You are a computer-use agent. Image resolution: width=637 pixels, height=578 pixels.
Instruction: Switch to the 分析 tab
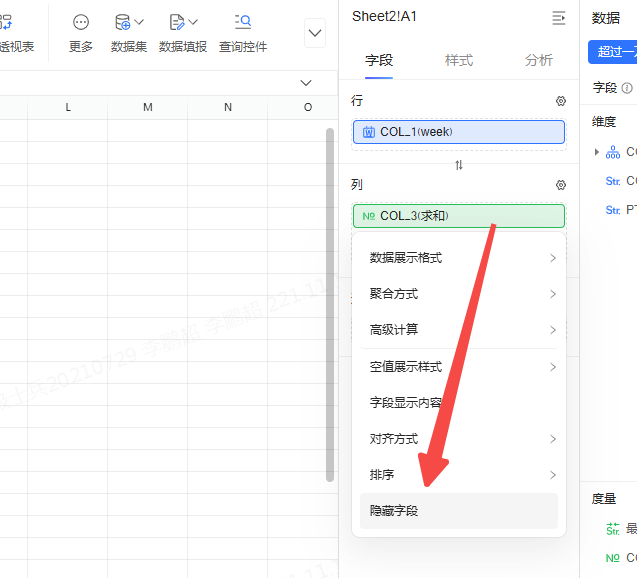click(x=538, y=60)
